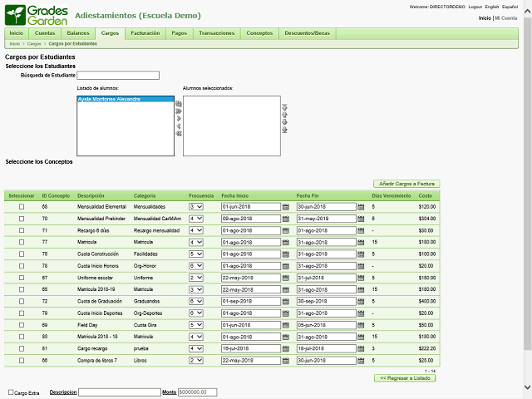Go to the Facturación tab

click(x=145, y=33)
